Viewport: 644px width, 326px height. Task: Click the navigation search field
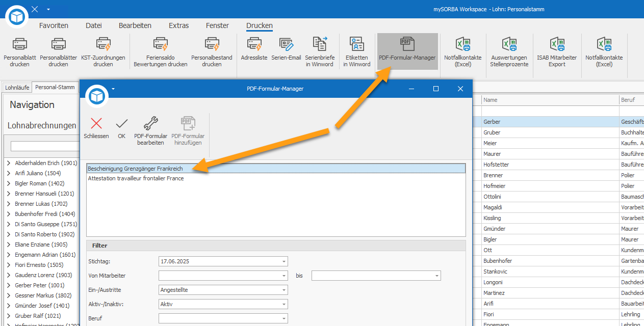pos(45,146)
